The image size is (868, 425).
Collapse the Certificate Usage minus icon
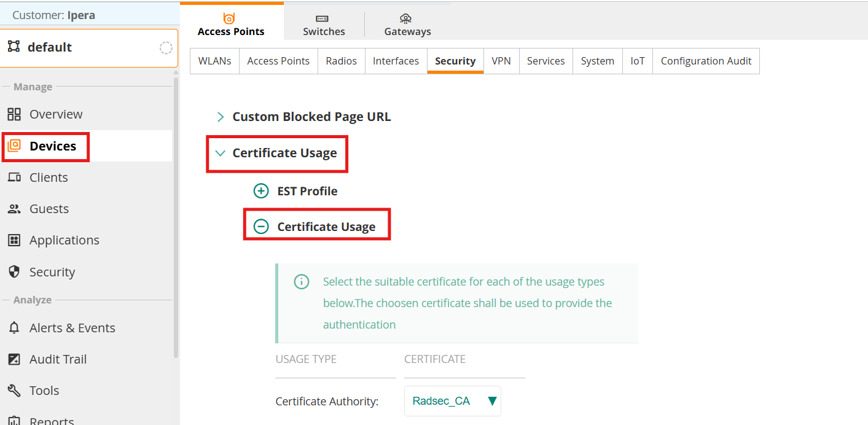(x=261, y=227)
